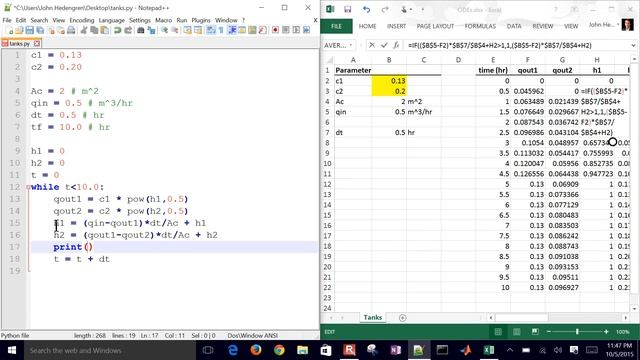Close the tanks.py tab with red X

coord(37,43)
